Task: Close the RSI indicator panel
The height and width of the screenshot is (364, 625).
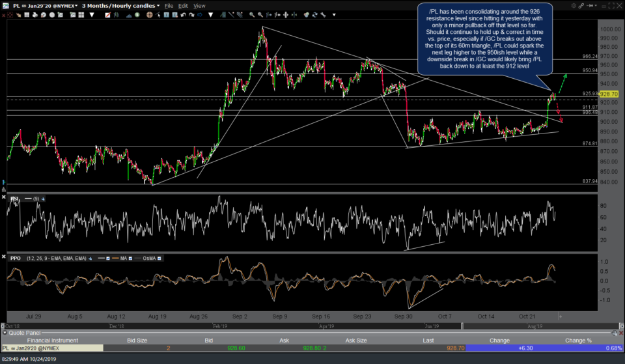Action: pyautogui.click(x=5, y=197)
